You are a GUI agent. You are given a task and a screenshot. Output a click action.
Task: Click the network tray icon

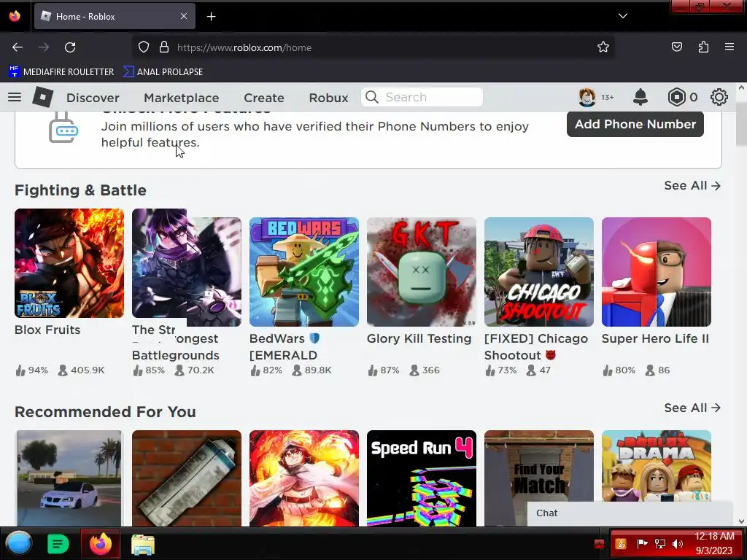tap(659, 544)
